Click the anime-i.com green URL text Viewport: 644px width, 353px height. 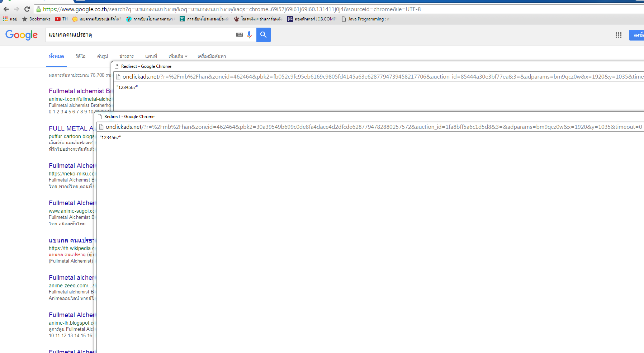coord(80,99)
